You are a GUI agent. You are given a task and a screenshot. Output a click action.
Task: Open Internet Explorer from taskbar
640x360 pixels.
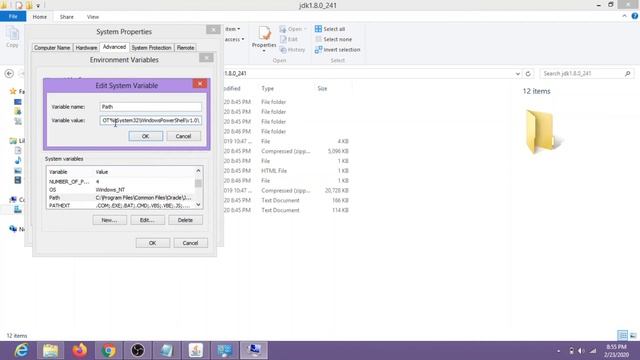tap(21, 351)
